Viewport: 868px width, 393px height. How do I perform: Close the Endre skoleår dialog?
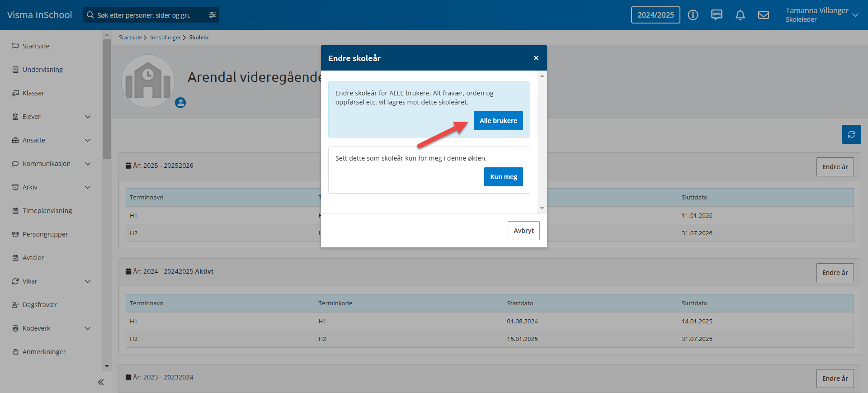pyautogui.click(x=536, y=58)
